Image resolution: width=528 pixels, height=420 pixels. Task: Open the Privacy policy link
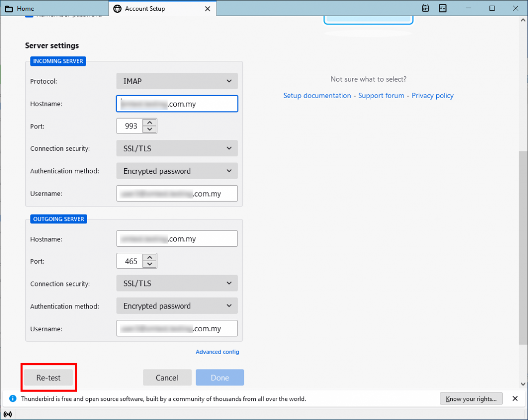tap(433, 96)
